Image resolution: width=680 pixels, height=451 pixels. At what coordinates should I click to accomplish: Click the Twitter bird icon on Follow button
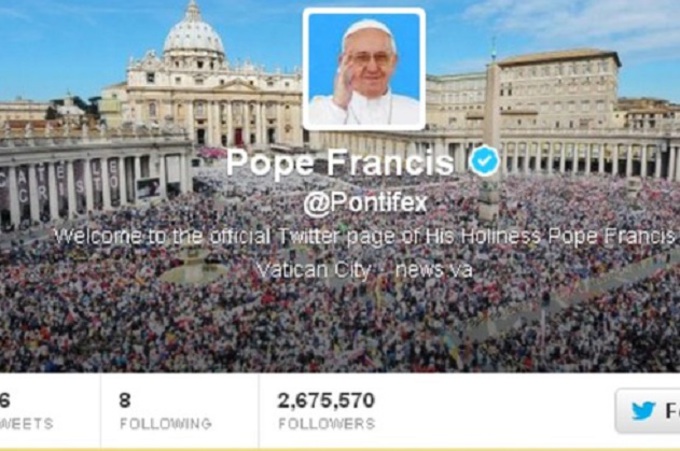[x=643, y=410]
